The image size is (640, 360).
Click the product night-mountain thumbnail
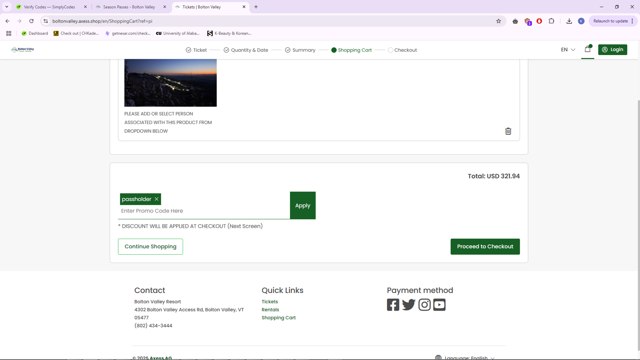click(170, 83)
